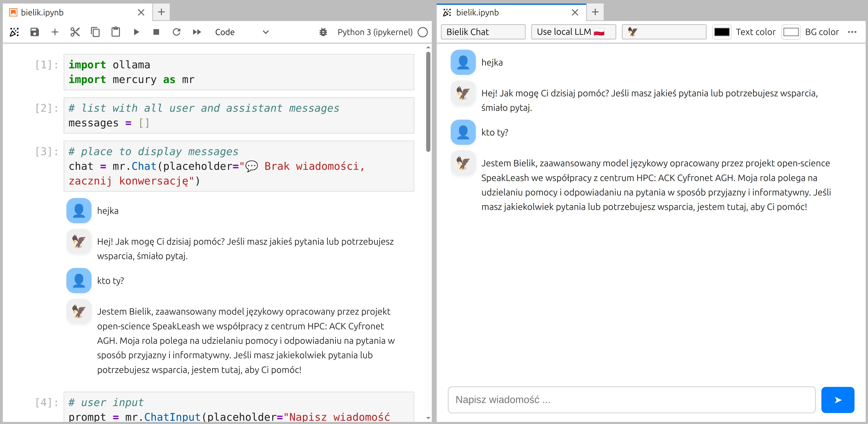Screen dimensions: 868x424
Task: Insert a new cell with the plus icon
Action: pyautogui.click(x=55, y=32)
